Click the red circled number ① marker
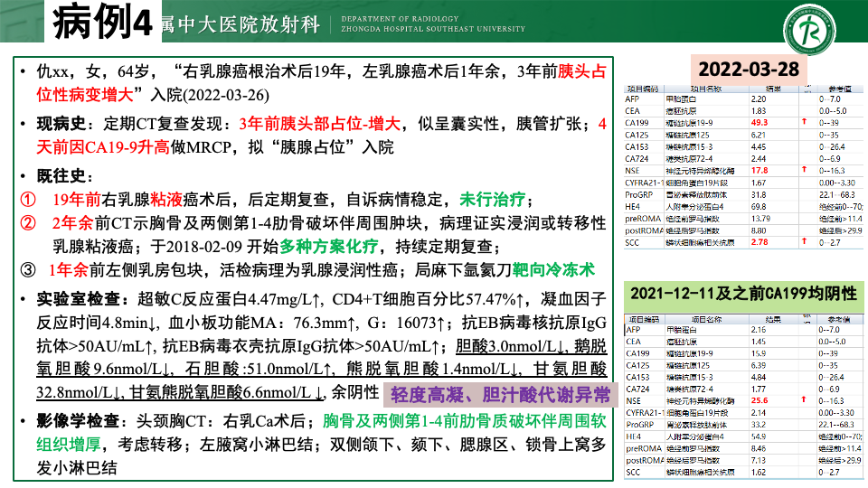Viewport: 868px width, 488px height. pos(28,199)
